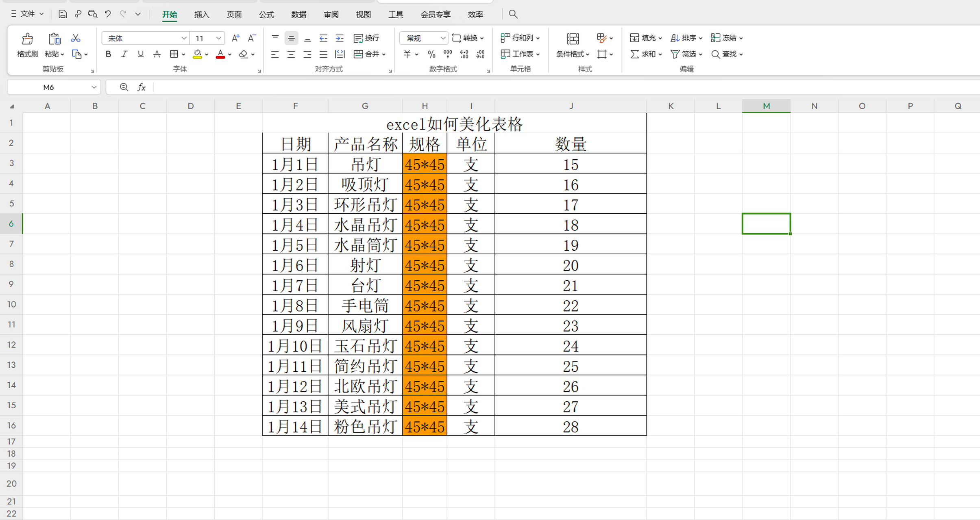Viewport: 980px width, 520px height.
Task: Open the 数据 ribbon tab
Action: pos(298,15)
